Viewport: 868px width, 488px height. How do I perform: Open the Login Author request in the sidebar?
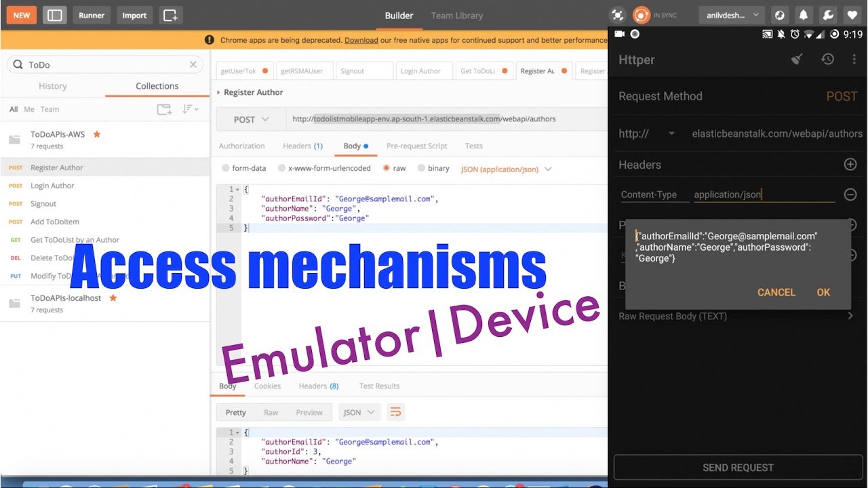click(x=52, y=186)
